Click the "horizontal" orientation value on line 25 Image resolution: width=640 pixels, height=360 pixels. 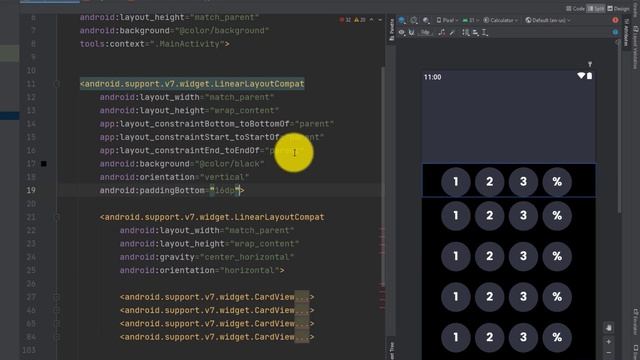[x=250, y=271]
